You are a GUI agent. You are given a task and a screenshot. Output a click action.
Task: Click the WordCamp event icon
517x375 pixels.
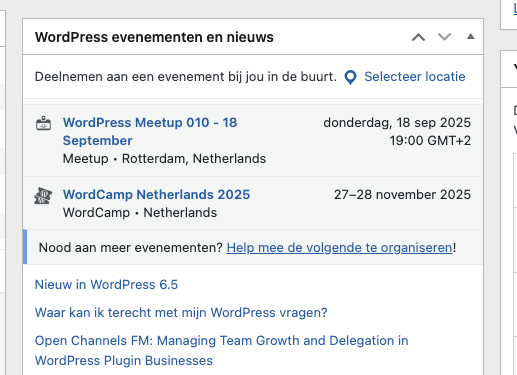[43, 196]
